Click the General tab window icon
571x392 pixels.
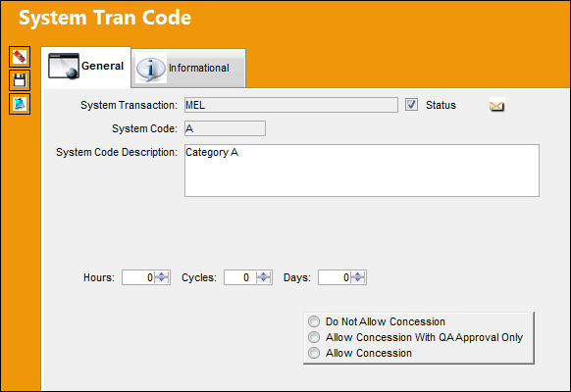64,66
